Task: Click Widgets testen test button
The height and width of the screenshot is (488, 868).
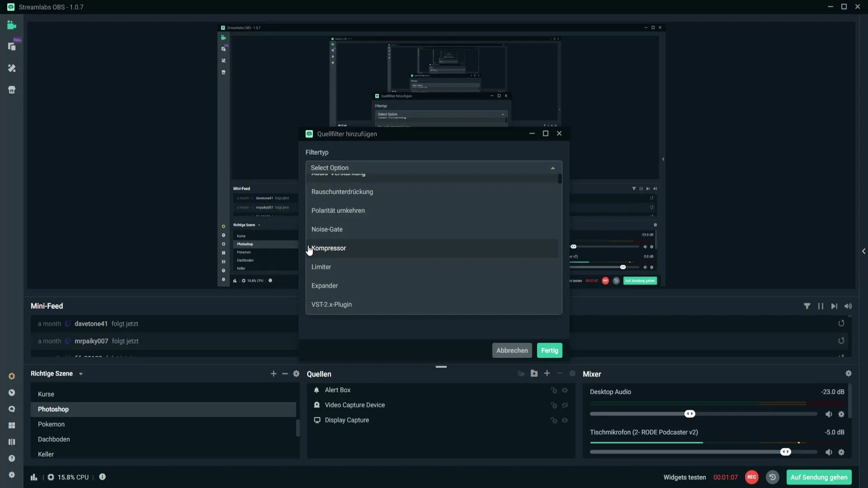Action: pos(684,477)
